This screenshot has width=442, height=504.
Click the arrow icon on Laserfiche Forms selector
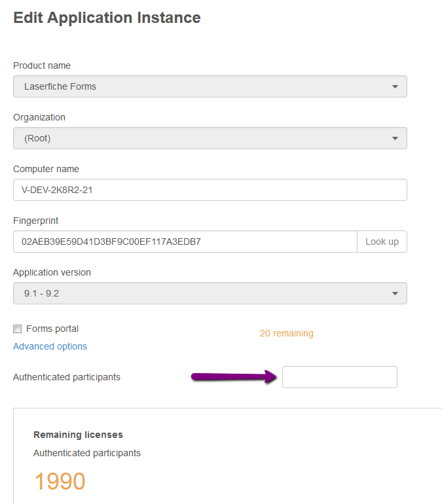395,87
